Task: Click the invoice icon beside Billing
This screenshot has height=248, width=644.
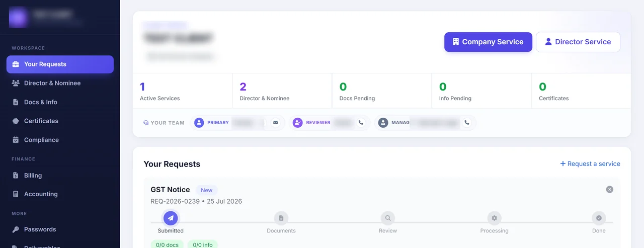Action: coord(16,176)
